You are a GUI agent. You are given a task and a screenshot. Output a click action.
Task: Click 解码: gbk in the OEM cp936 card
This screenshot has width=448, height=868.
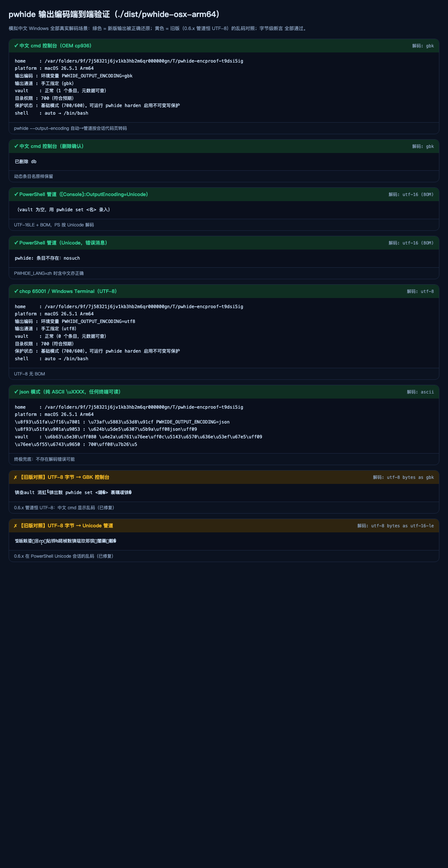tap(423, 46)
